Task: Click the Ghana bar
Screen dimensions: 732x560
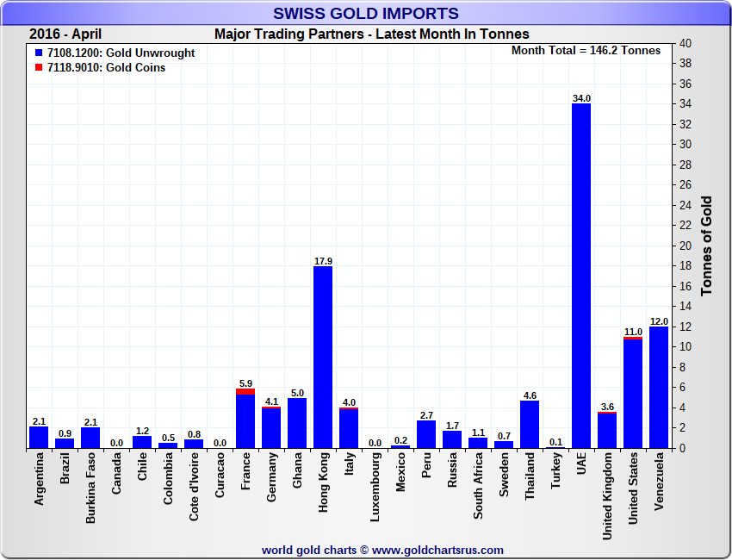Action: click(297, 422)
